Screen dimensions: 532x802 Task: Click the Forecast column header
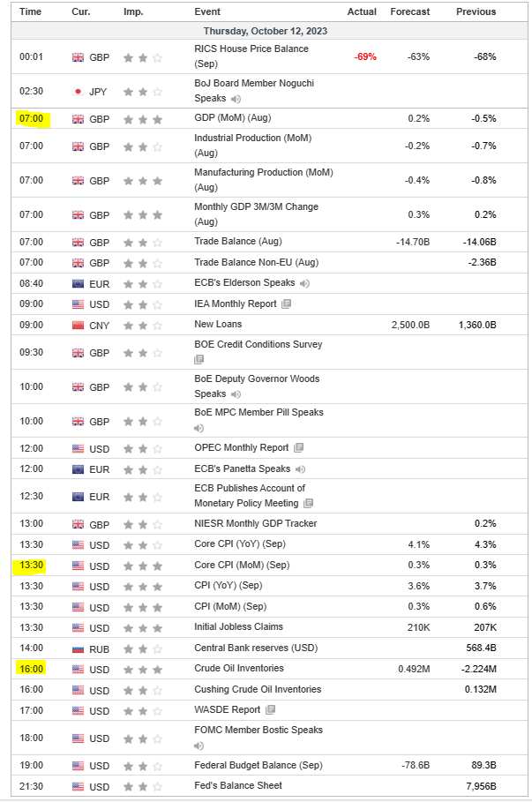(409, 11)
